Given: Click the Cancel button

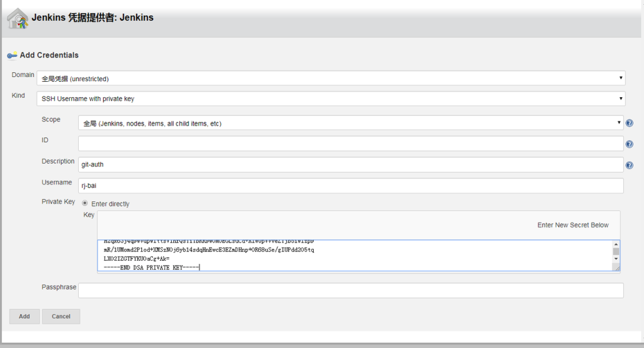Looking at the screenshot, I should point(61,316).
